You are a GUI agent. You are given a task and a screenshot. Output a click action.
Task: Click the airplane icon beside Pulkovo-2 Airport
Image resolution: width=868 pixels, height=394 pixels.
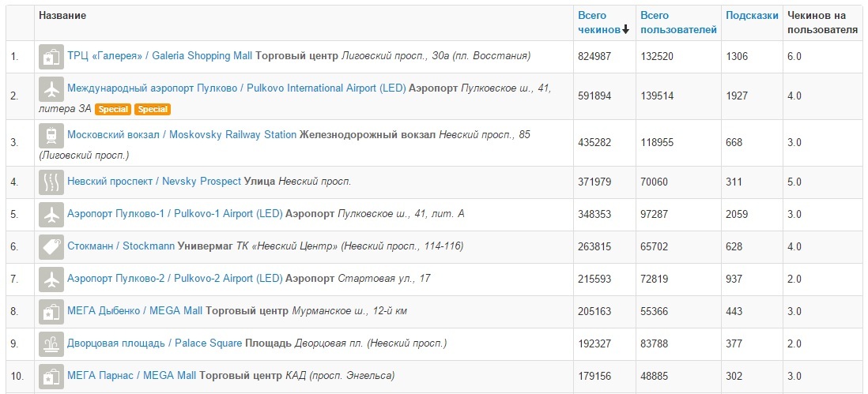click(x=51, y=279)
